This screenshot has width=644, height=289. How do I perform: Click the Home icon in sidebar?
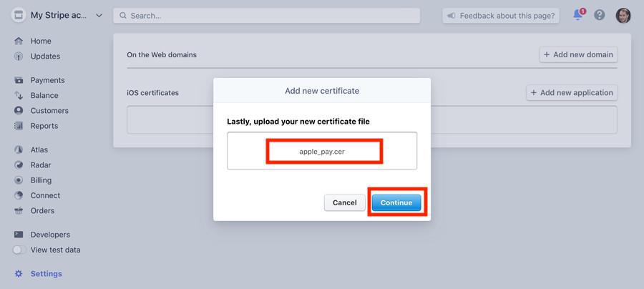pyautogui.click(x=19, y=41)
